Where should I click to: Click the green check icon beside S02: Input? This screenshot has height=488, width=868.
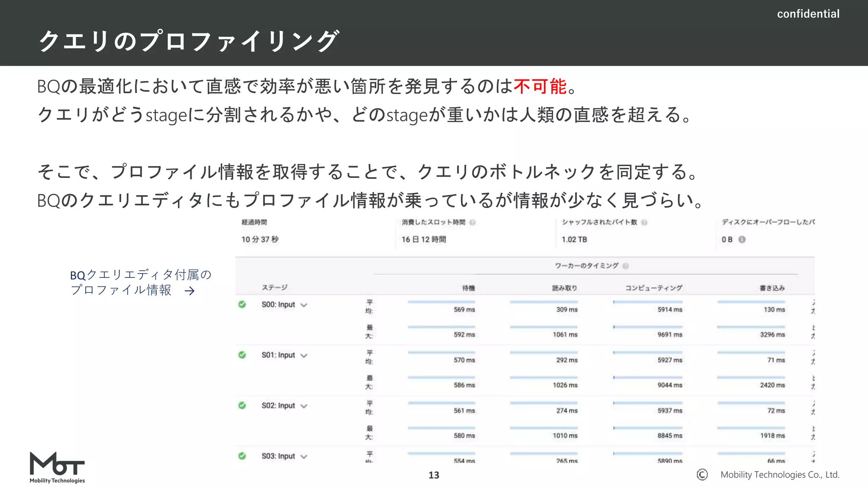[x=242, y=405]
